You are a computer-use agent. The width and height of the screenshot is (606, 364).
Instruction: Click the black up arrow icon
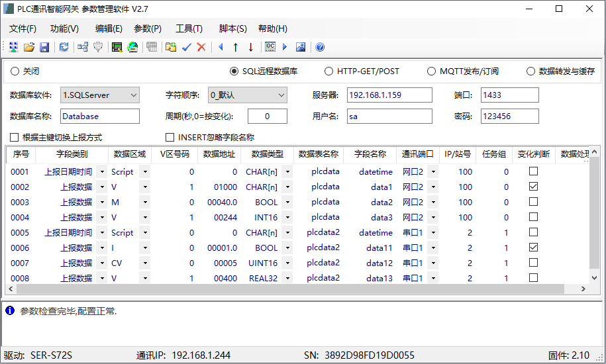click(x=235, y=47)
